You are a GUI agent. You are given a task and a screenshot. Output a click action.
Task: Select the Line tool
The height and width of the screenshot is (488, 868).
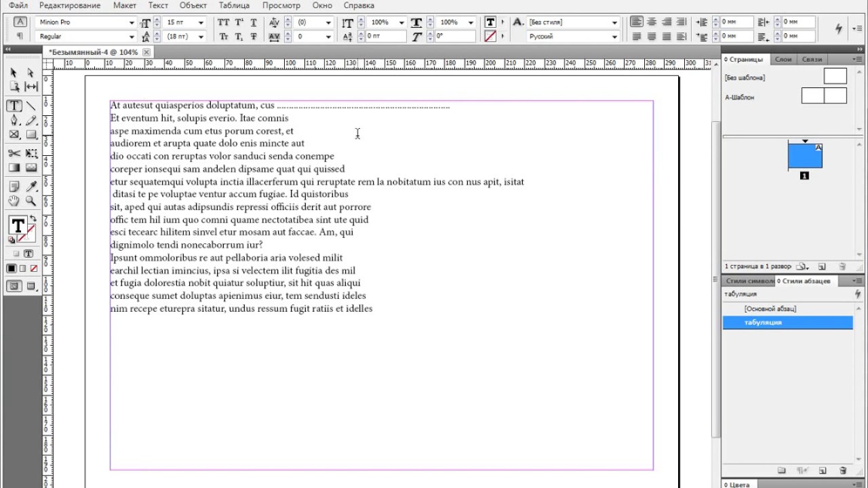[x=31, y=106]
